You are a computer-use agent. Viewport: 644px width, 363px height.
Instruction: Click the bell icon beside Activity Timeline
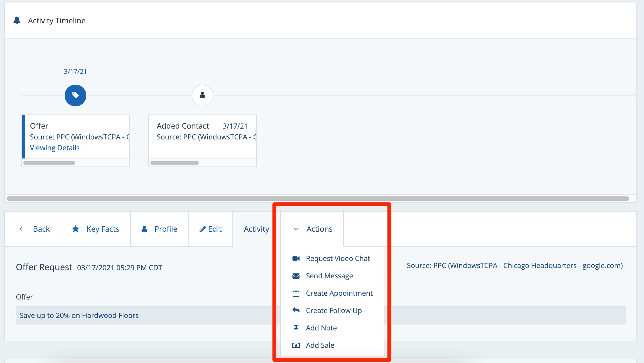pos(17,20)
